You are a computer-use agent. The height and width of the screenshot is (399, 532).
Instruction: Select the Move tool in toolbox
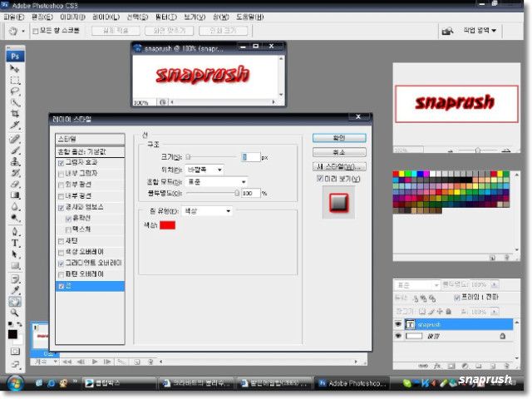pyautogui.click(x=15, y=69)
